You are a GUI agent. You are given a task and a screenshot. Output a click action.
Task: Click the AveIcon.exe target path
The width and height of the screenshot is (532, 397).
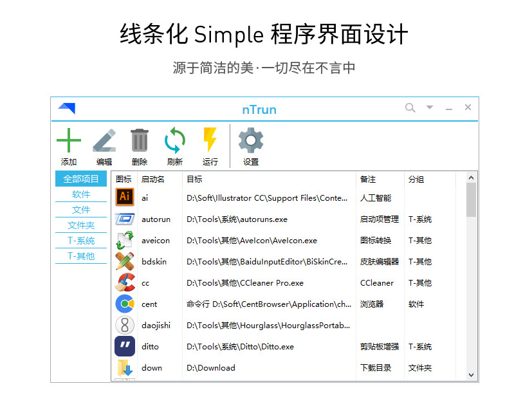[252, 240]
